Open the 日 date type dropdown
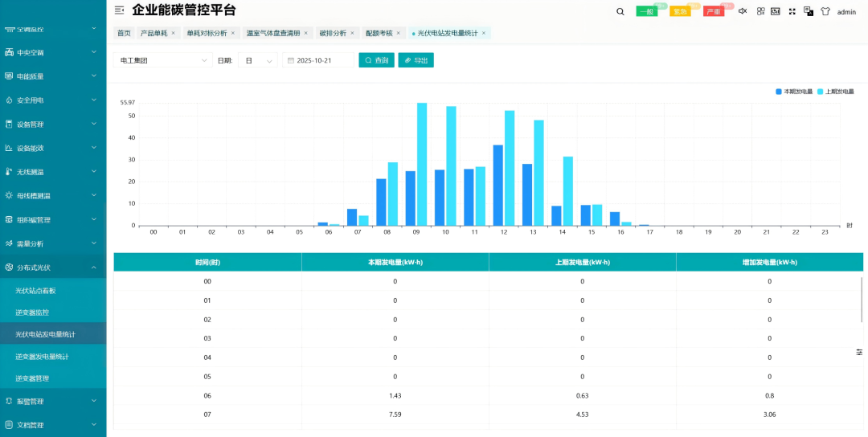868x437 pixels. pyautogui.click(x=257, y=60)
